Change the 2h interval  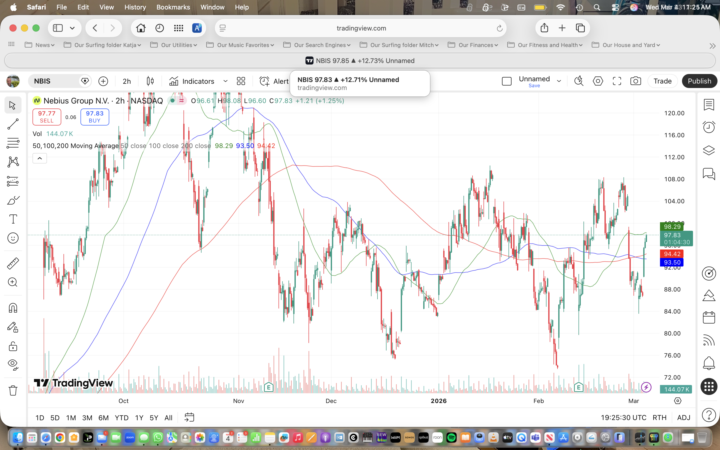coord(127,81)
